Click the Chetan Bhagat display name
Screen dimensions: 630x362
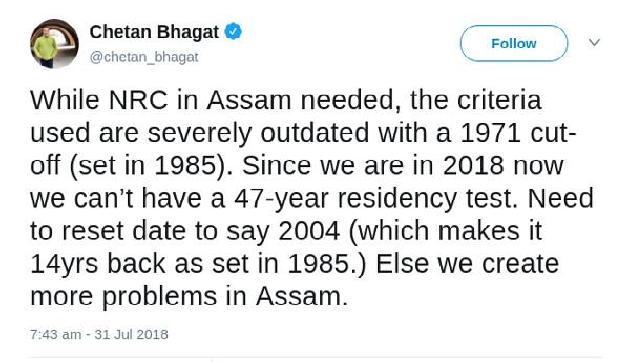(154, 32)
